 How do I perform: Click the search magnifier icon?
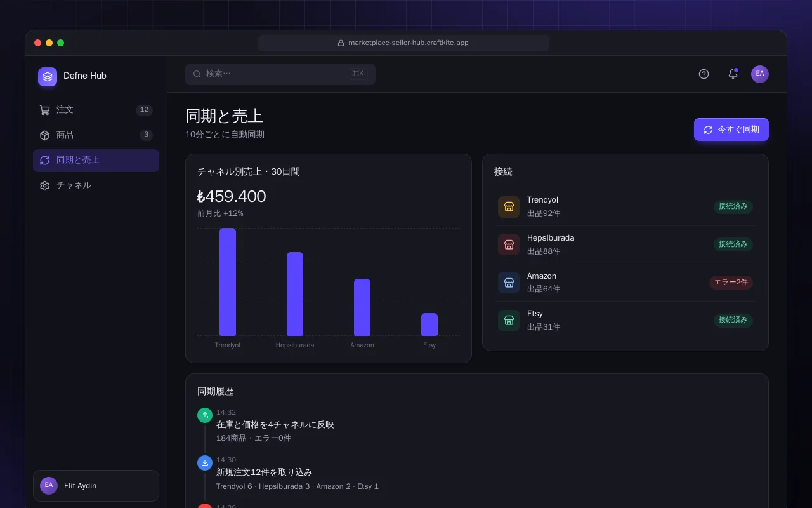pos(197,74)
